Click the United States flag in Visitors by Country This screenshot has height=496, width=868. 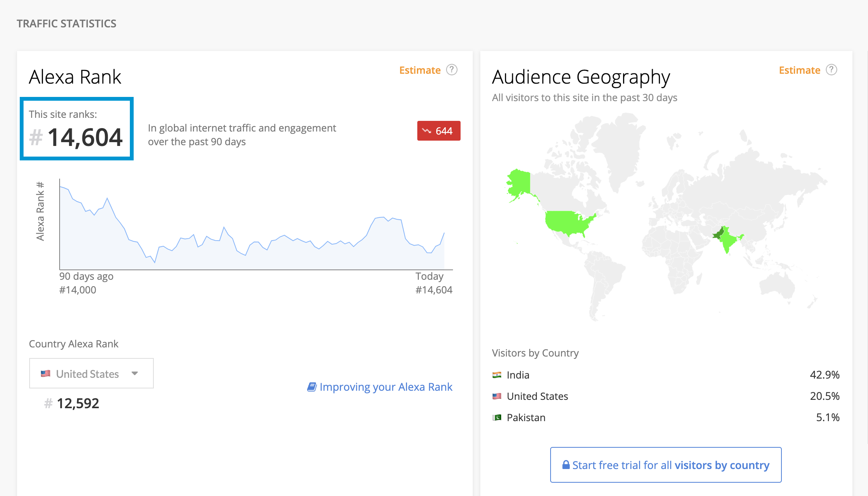(x=497, y=396)
